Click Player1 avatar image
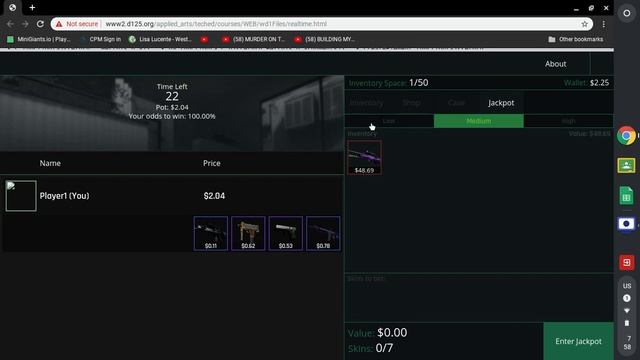Image resolution: width=640 pixels, height=360 pixels. coord(21,196)
